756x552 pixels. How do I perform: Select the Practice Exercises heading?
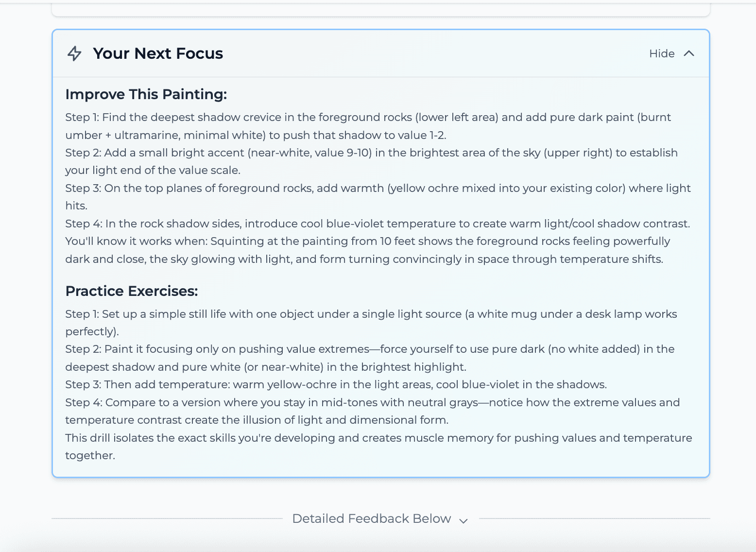132,291
